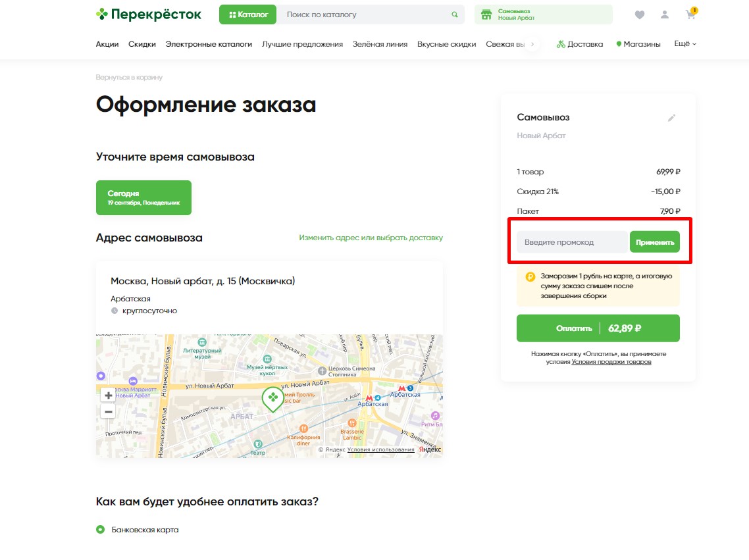
Task: Click the menu scroll-right chevron
Action: [532, 44]
